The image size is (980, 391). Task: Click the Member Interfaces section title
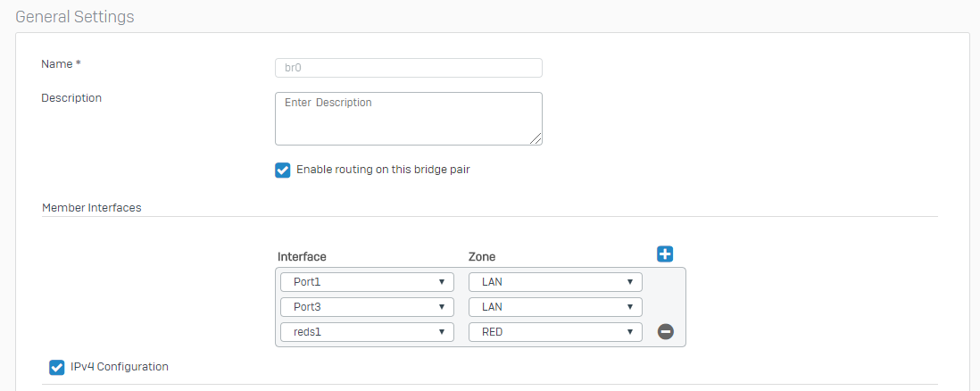pyautogui.click(x=91, y=207)
